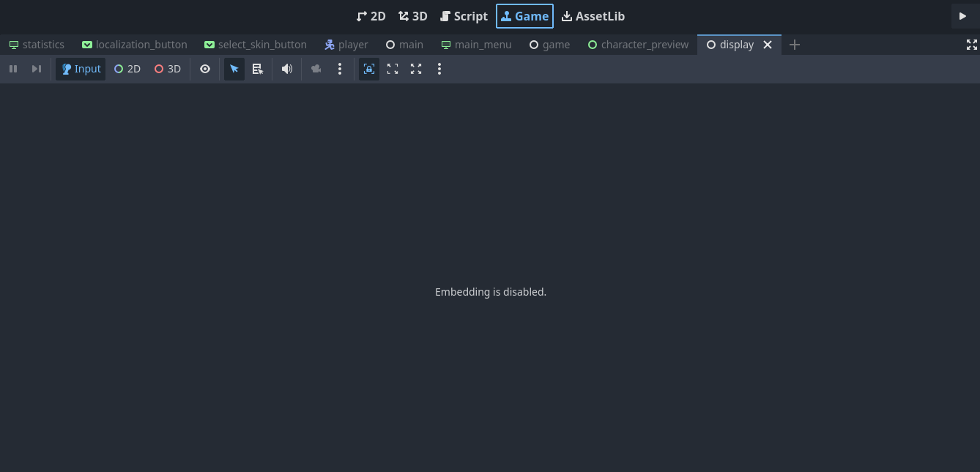The height and width of the screenshot is (472, 980).
Task: Click the next frame step button
Action: tap(36, 69)
